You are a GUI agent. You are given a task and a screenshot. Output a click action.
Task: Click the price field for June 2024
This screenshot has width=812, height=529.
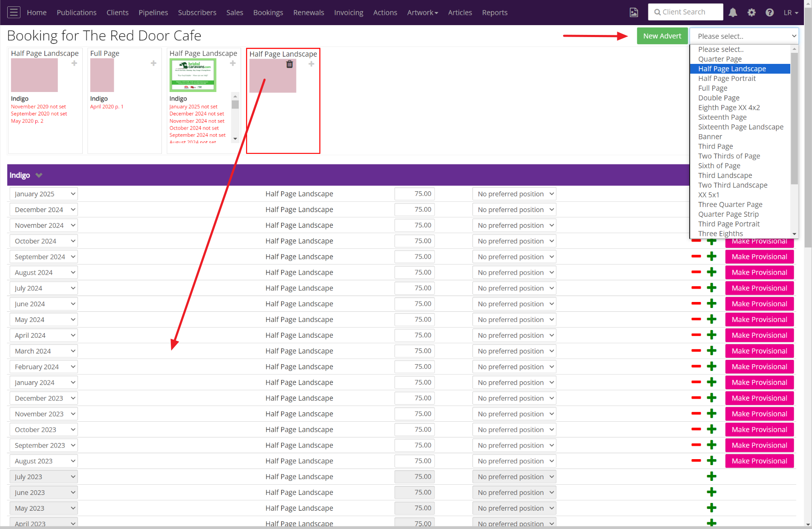tap(415, 304)
